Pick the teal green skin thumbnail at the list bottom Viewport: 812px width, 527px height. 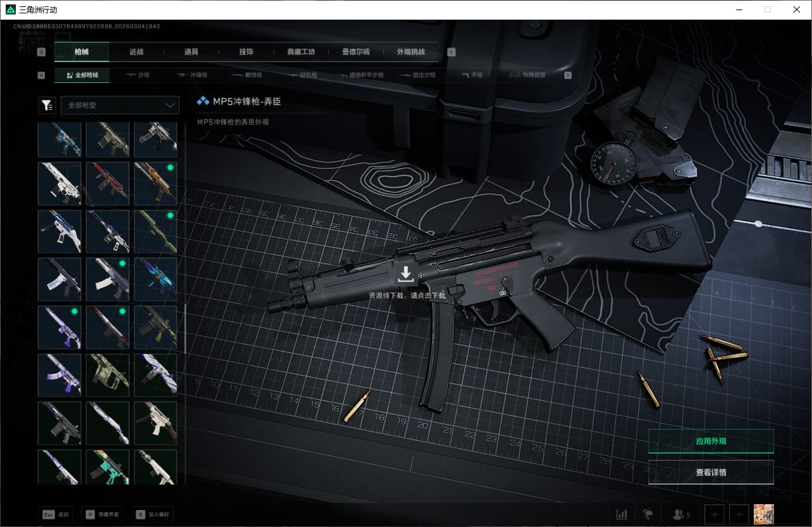108,467
